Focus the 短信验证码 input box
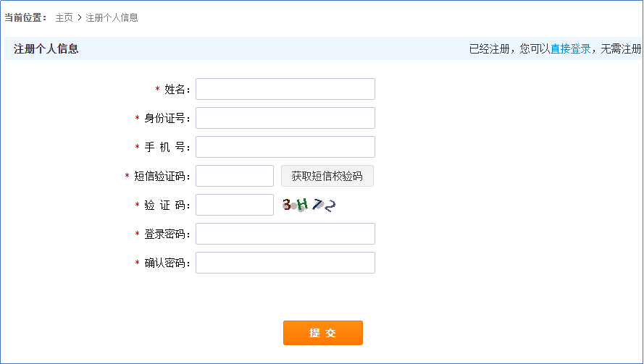This screenshot has height=364, width=644. click(234, 176)
